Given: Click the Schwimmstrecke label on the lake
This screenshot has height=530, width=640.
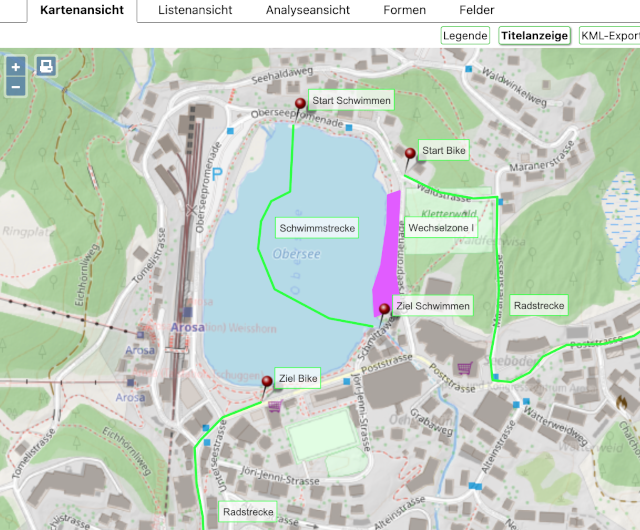Looking at the screenshot, I should [318, 229].
